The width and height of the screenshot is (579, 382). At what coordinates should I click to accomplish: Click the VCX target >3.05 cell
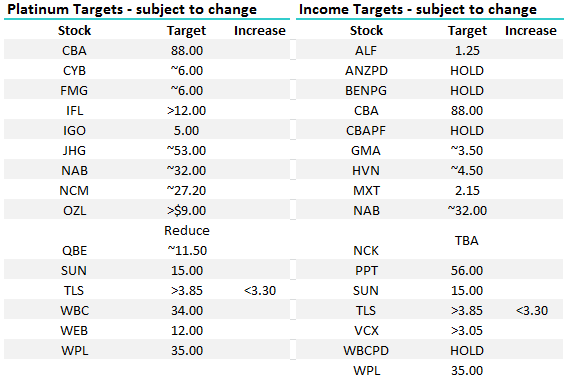(x=467, y=330)
